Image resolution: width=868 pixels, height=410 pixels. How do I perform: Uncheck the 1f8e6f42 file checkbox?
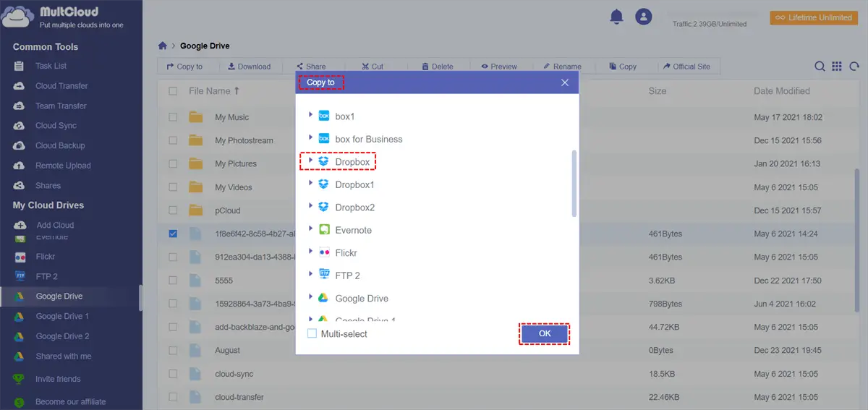point(173,234)
